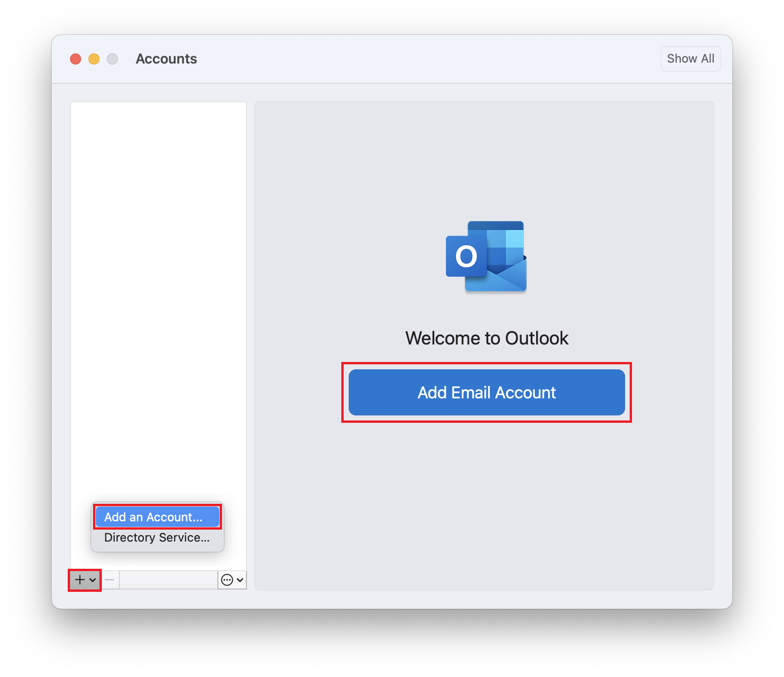Select Directory Service… menu entry

pyautogui.click(x=157, y=537)
